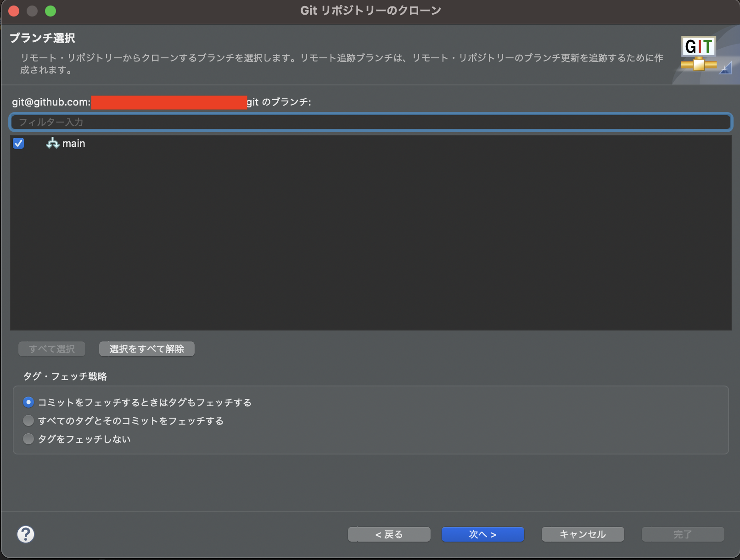
Task: Cancel the clone with キャンセル
Action: click(x=582, y=534)
